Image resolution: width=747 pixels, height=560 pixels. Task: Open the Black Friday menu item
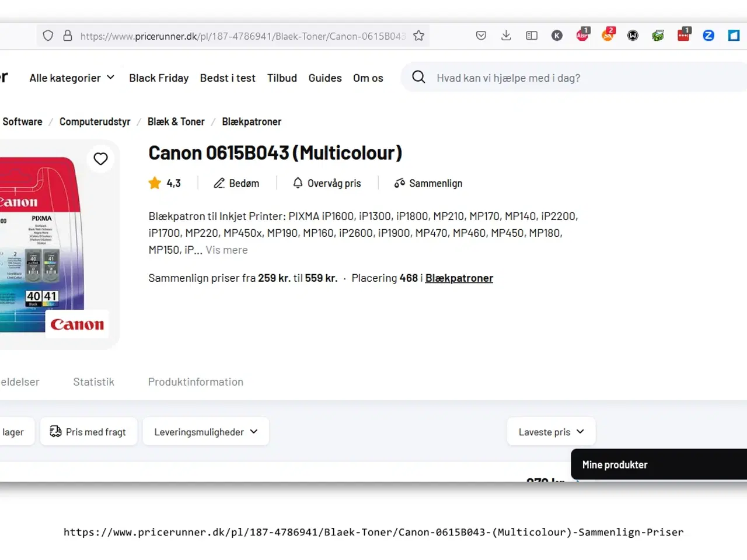(159, 78)
